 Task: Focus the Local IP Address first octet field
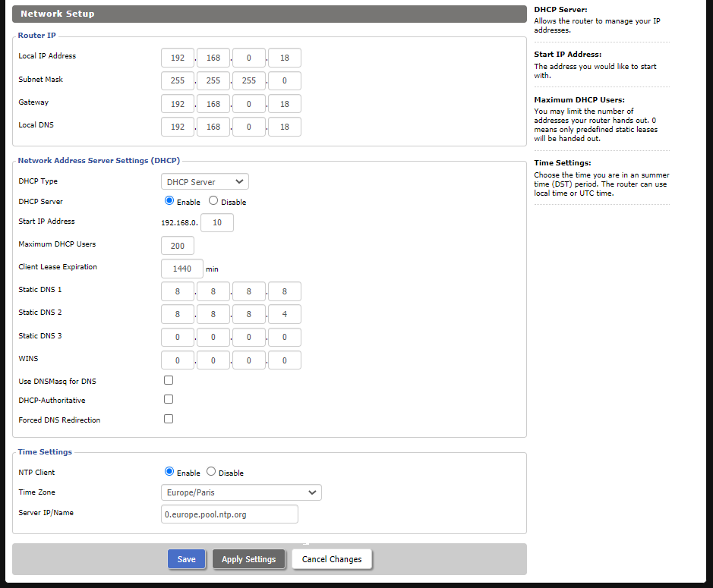pyautogui.click(x=178, y=58)
